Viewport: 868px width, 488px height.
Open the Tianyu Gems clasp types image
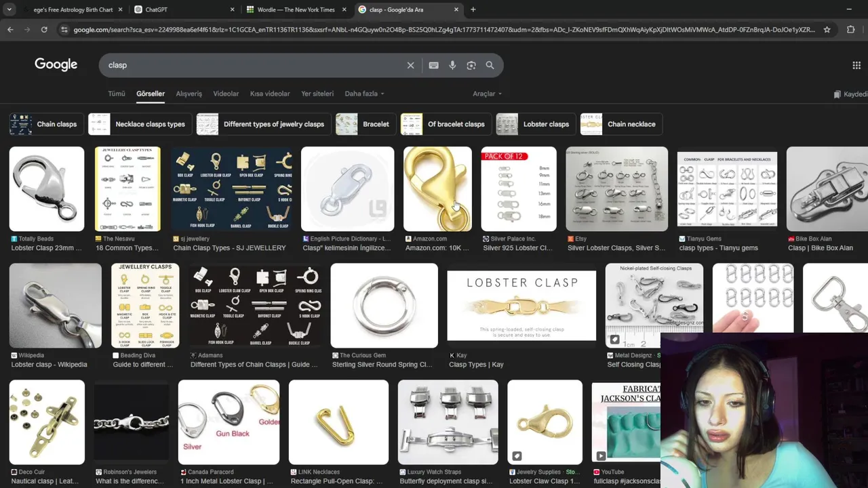point(727,189)
